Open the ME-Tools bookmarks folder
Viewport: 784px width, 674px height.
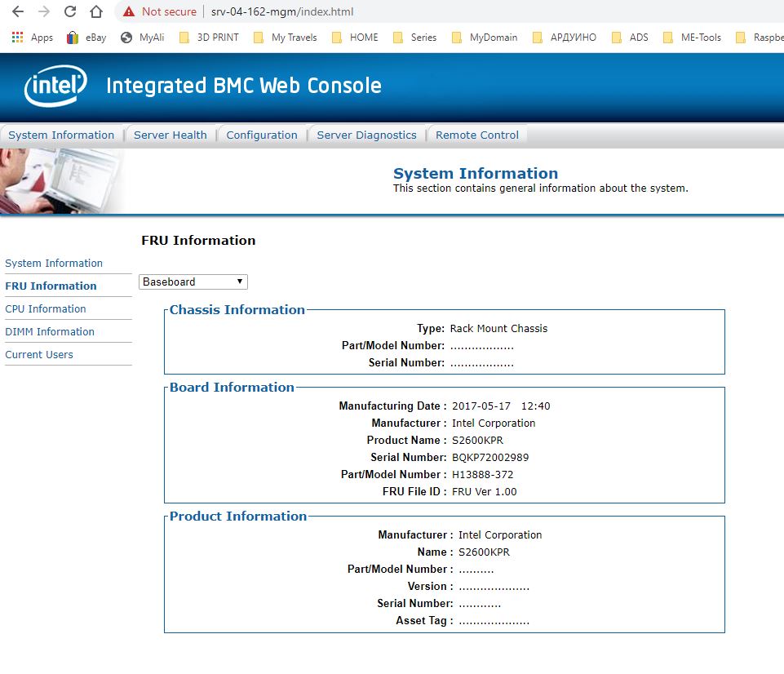pos(692,38)
